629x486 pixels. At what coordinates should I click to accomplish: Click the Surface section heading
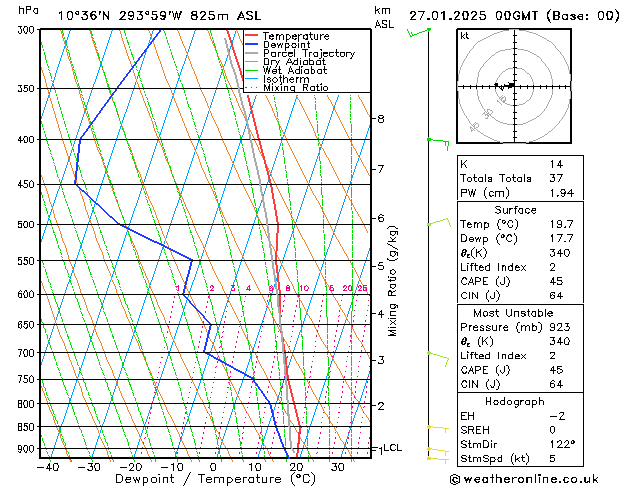[515, 210]
